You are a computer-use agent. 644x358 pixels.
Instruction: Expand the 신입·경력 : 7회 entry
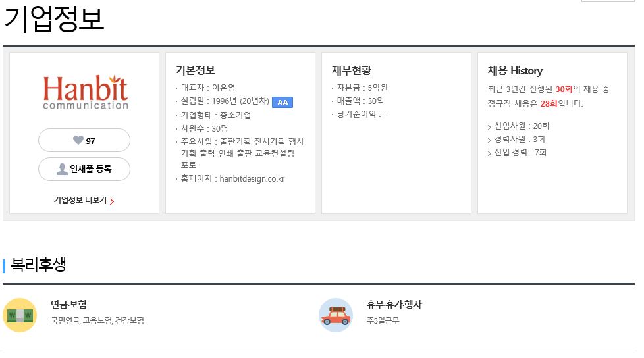coord(517,152)
